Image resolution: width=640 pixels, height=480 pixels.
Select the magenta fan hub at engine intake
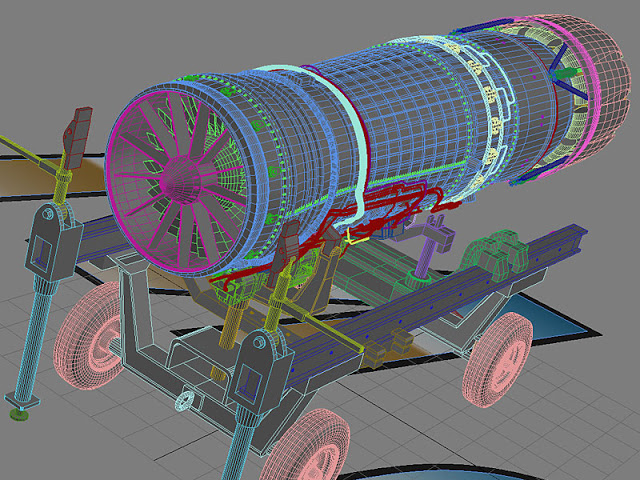[181, 180]
